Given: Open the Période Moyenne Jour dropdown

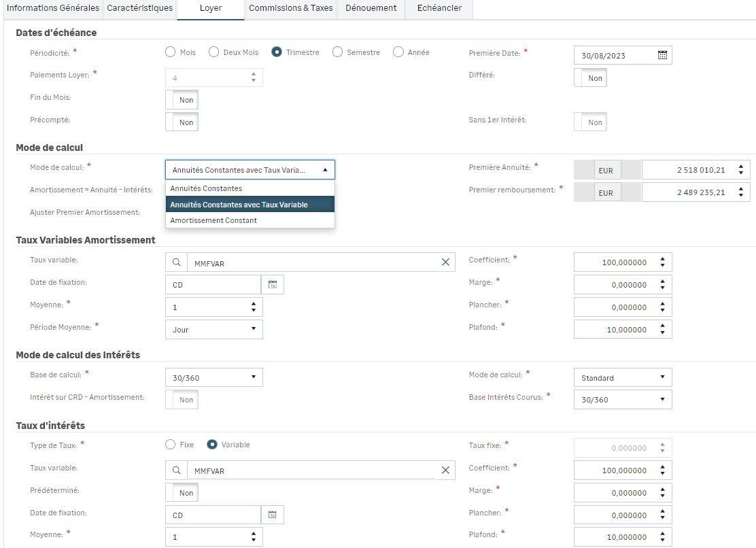Looking at the screenshot, I should (213, 330).
